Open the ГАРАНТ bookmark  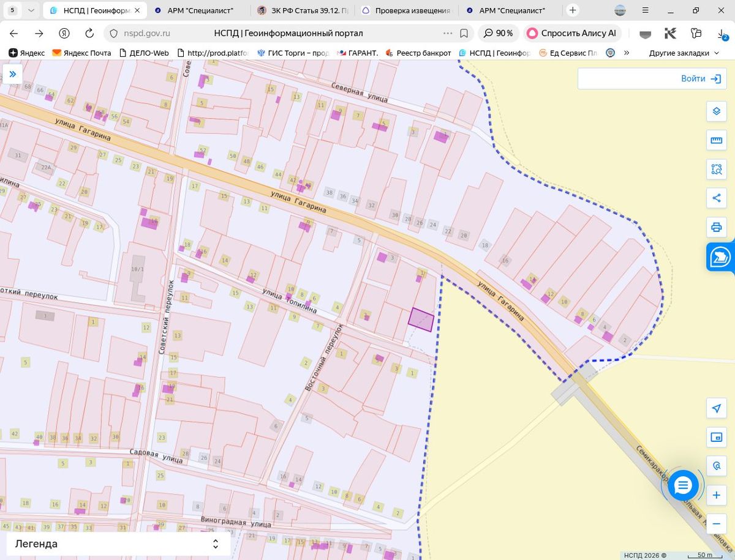359,53
